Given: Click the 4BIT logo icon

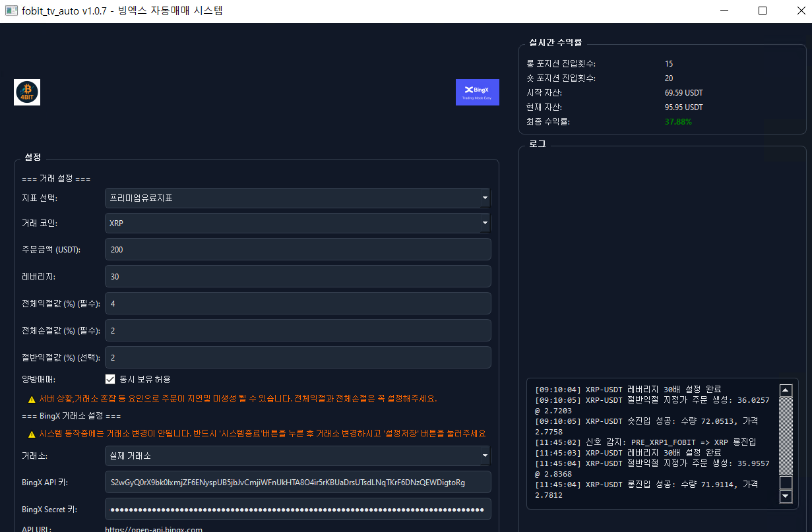Looking at the screenshot, I should [x=26, y=92].
